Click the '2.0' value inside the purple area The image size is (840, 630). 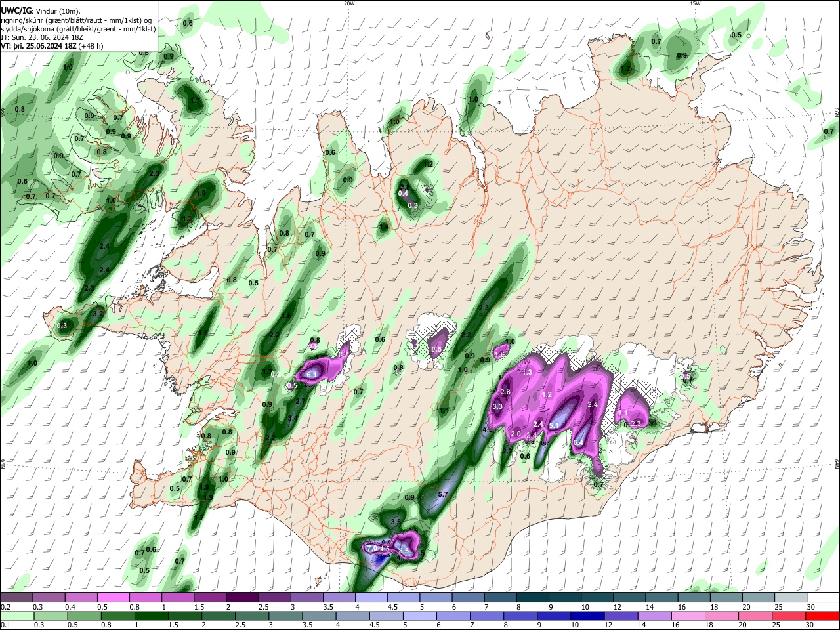(x=516, y=434)
